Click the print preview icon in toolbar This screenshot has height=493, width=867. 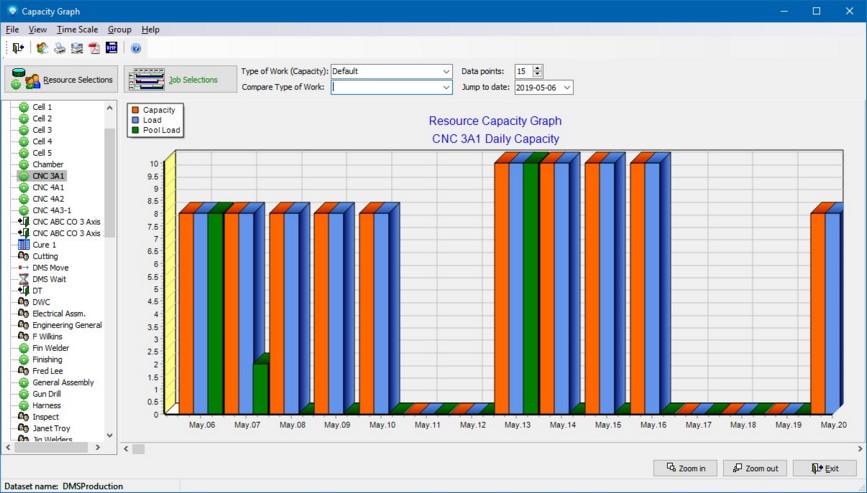coord(76,48)
